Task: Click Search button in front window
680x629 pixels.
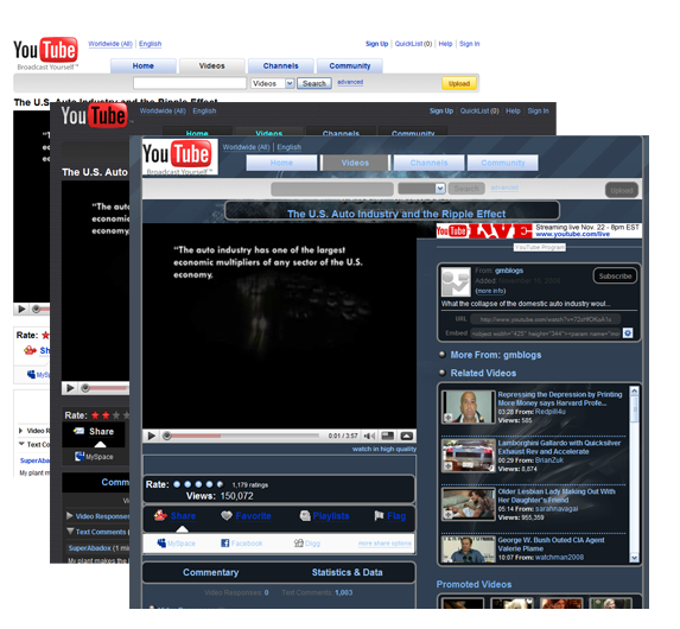Action: click(466, 188)
